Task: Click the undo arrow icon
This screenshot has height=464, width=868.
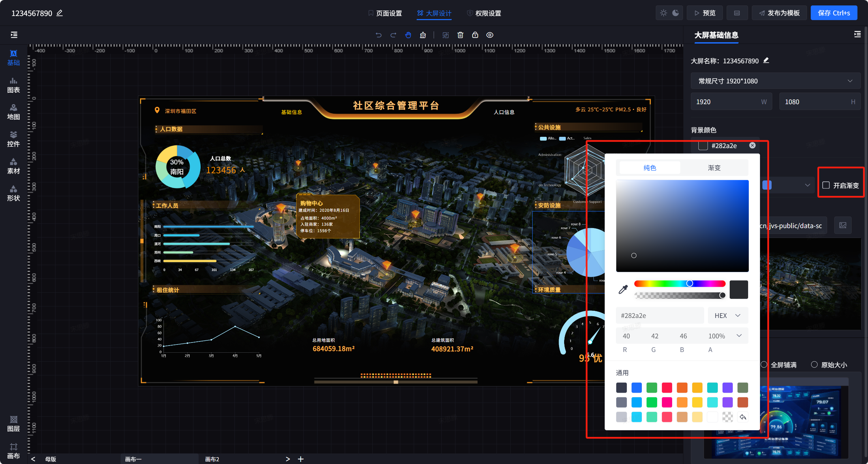Action: pyautogui.click(x=378, y=35)
